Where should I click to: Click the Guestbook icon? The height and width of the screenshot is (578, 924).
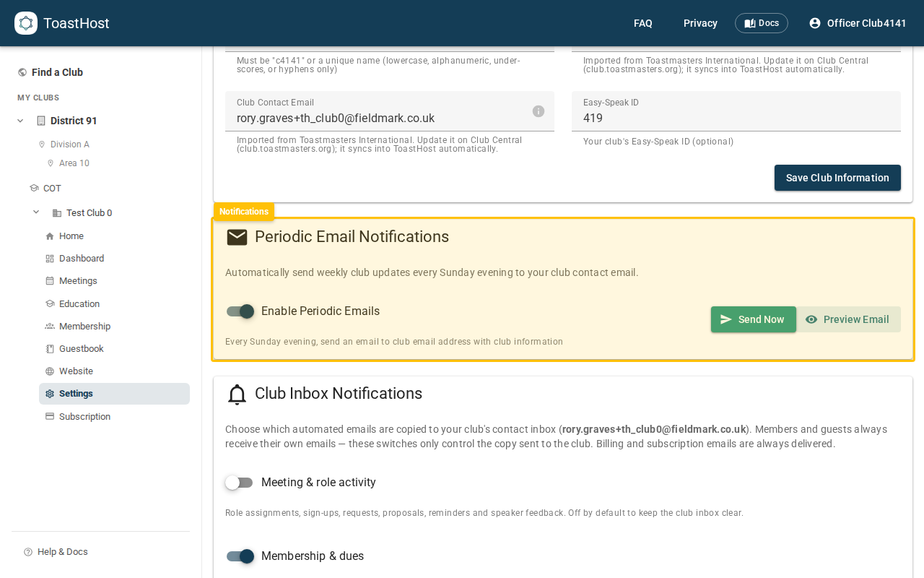[x=50, y=349]
